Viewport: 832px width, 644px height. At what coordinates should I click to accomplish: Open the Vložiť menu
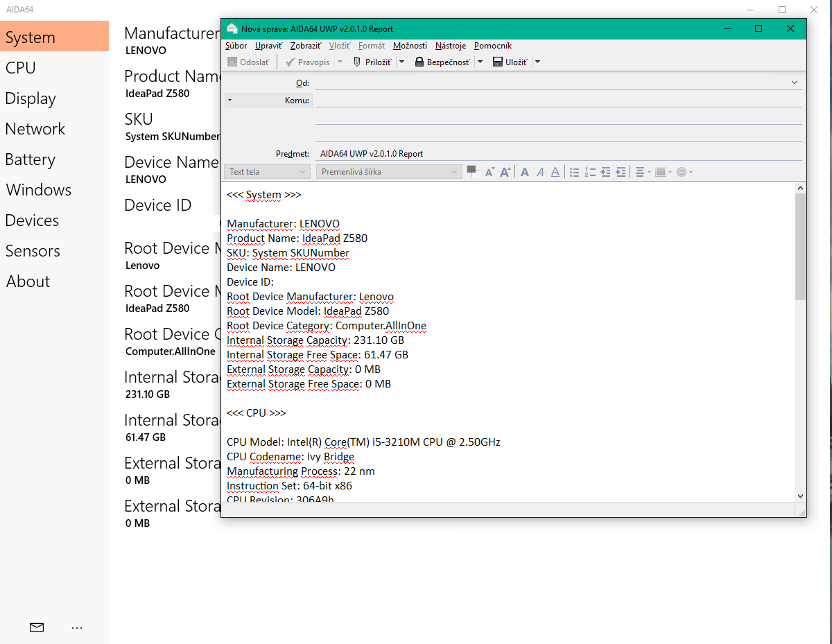pyautogui.click(x=340, y=46)
